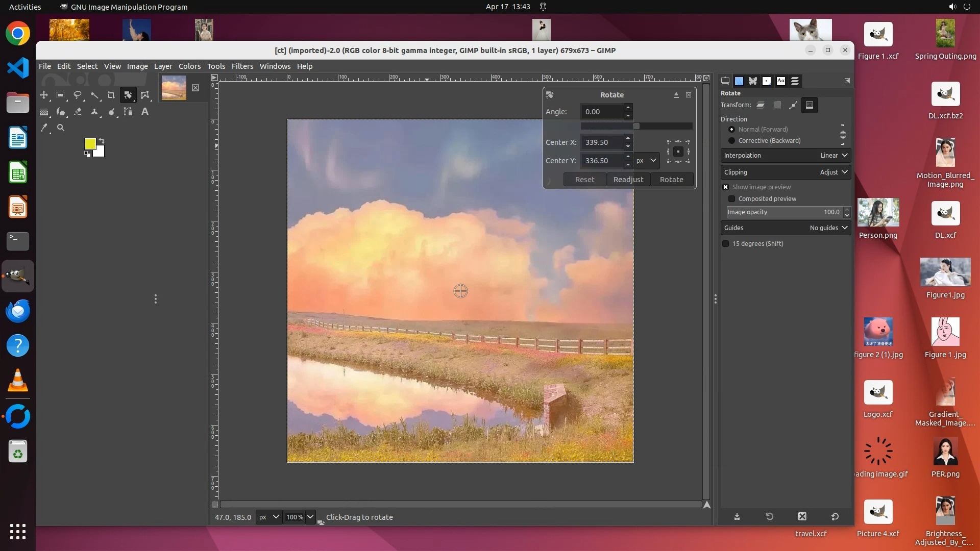Select the Crop tool
980x551 pixels.
(111, 95)
